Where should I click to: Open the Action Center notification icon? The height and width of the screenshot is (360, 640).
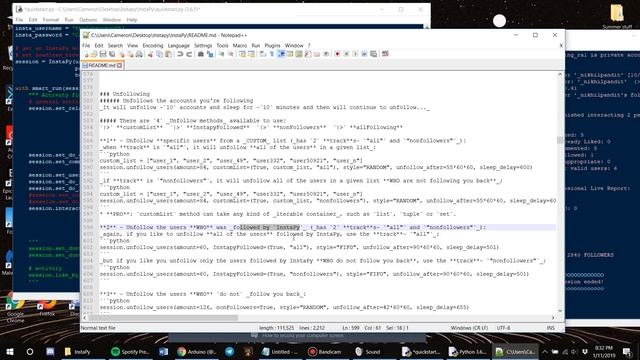pos(628,351)
